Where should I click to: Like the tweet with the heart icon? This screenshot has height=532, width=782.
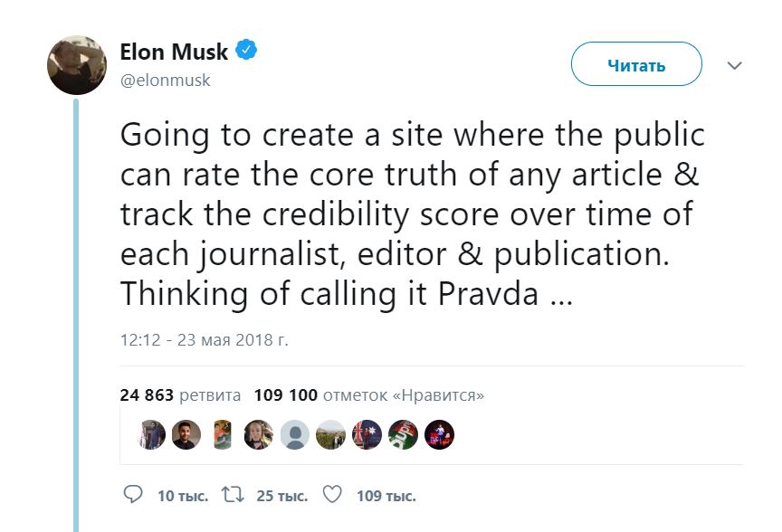pos(333,495)
